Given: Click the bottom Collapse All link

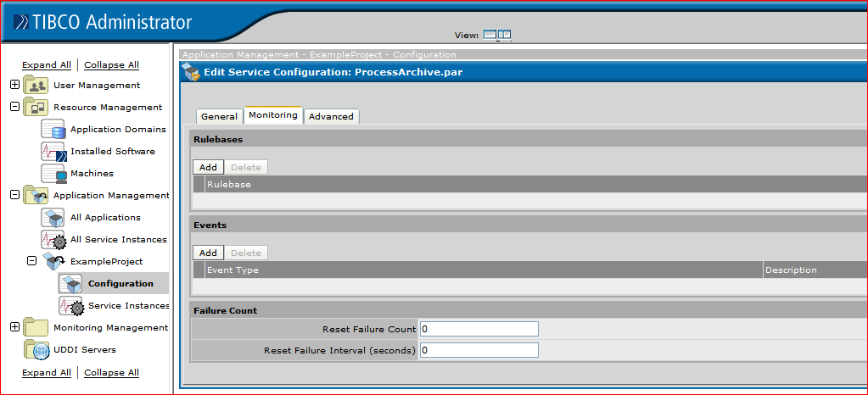Looking at the screenshot, I should pos(111,372).
